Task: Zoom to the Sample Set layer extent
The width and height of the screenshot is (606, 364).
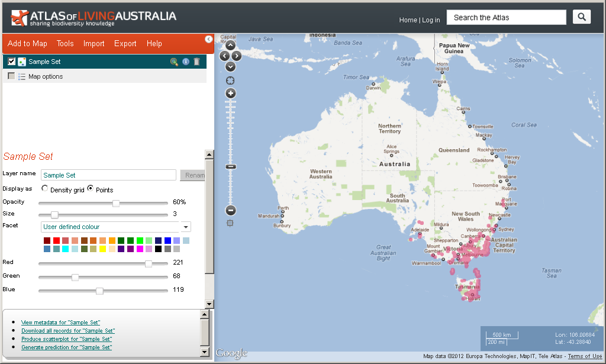Action: tap(174, 62)
